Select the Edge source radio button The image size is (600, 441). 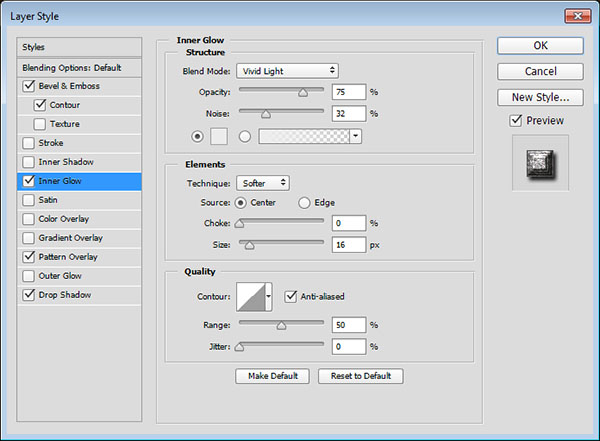[305, 203]
